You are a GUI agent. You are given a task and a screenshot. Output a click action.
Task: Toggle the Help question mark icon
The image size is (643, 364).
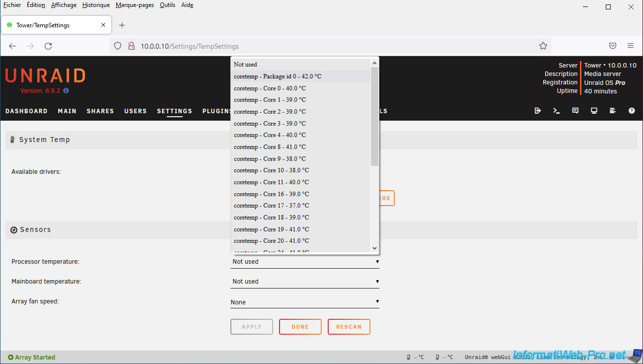pyautogui.click(x=632, y=111)
